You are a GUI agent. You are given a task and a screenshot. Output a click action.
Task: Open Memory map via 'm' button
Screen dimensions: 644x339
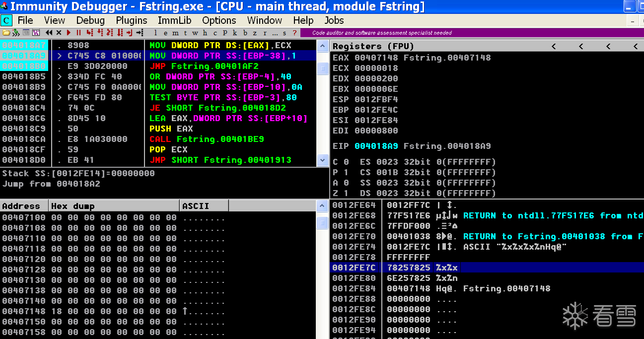click(x=175, y=33)
